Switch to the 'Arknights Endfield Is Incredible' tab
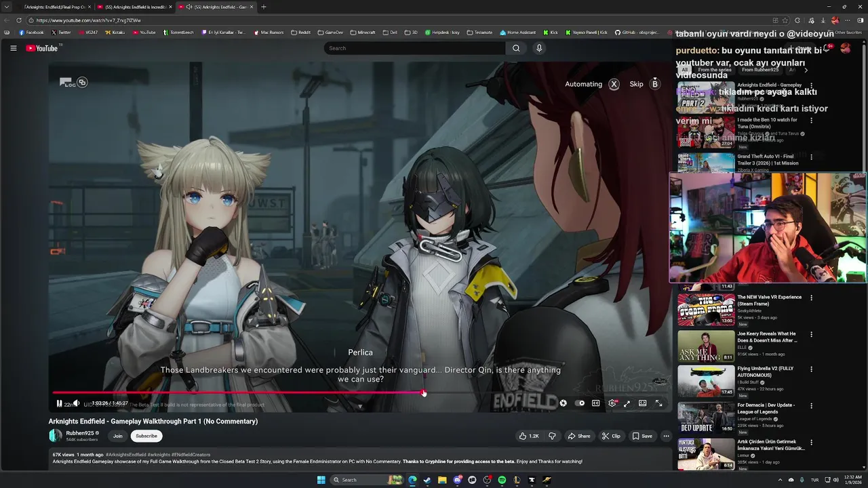 tap(135, 7)
